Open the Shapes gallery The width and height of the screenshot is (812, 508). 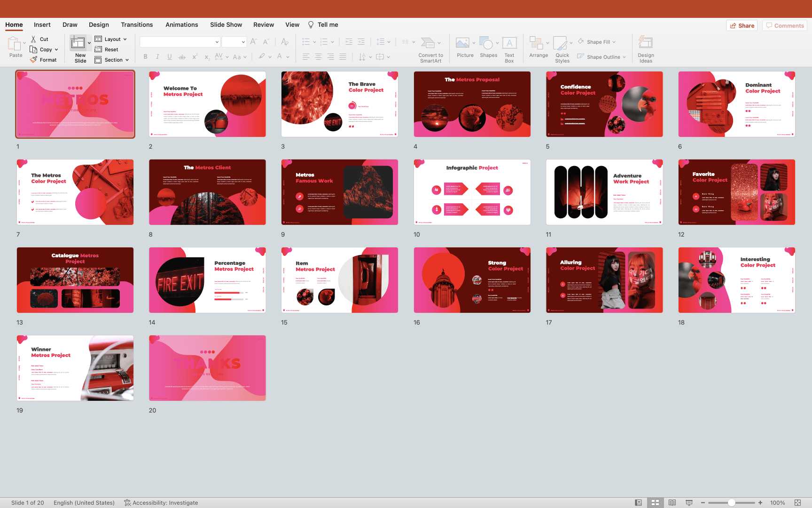pos(488,44)
